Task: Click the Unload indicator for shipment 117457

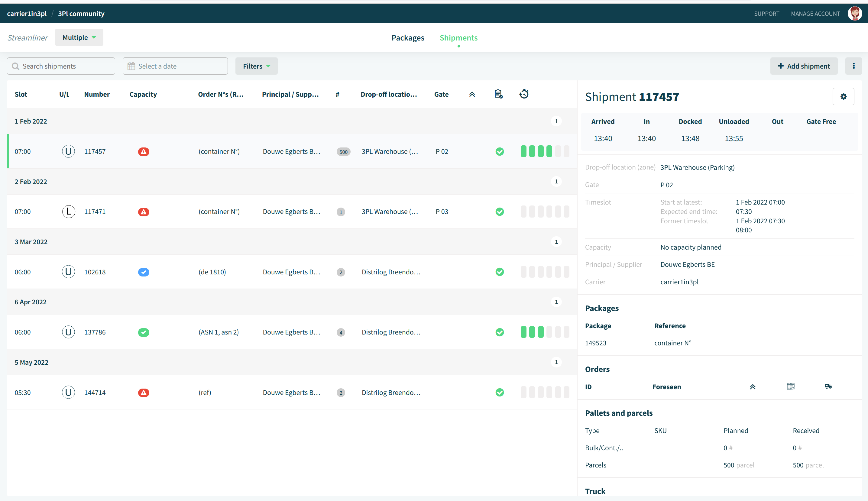Action: click(x=68, y=151)
